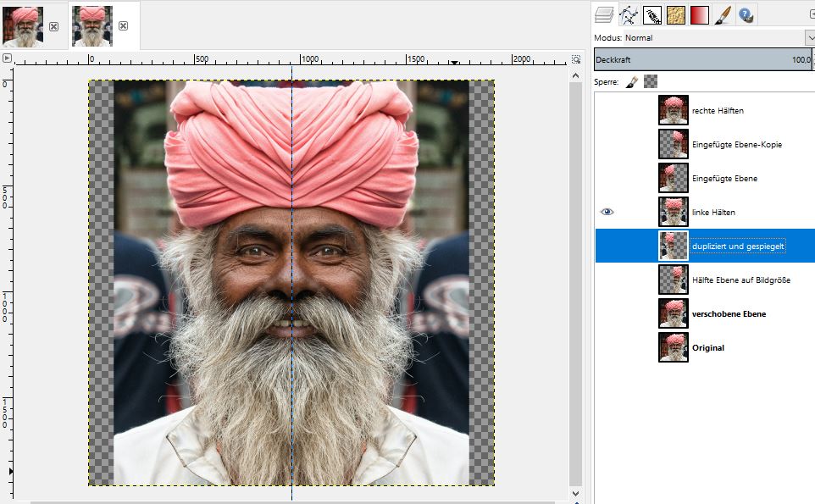Click the Original layer thumbnail

674,347
